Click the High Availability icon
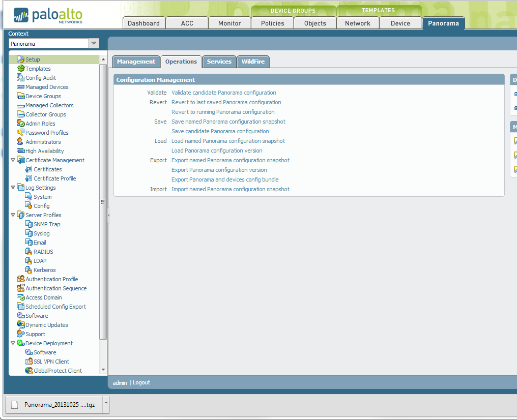The image size is (517, 420). point(20,151)
